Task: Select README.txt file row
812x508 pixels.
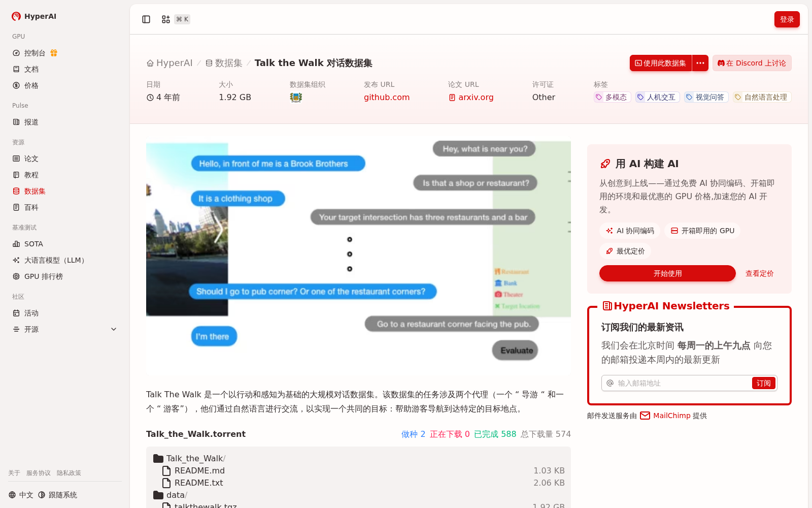Action: coord(358,483)
